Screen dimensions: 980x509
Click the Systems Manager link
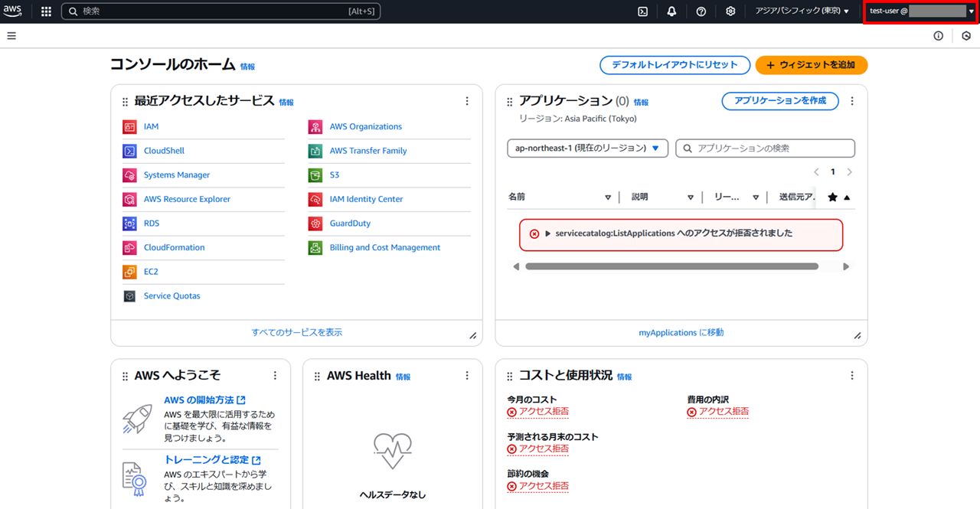point(177,175)
